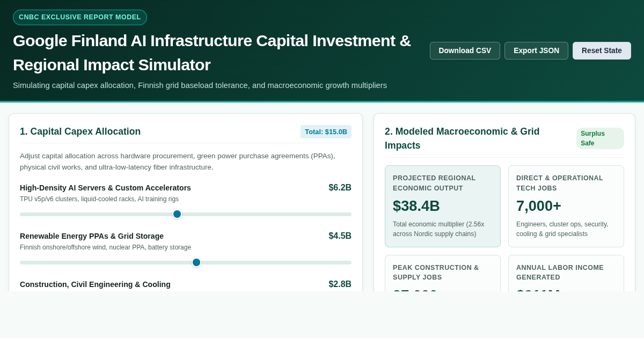The width and height of the screenshot is (644, 338).
Task: Click 'Adjust capital allocation across hardware' paragraph
Action: tap(178, 161)
